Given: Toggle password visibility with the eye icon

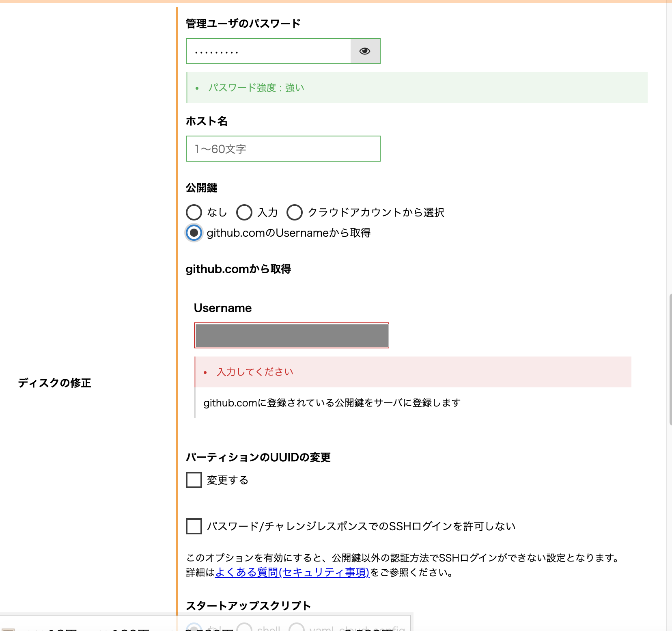Looking at the screenshot, I should coord(365,51).
